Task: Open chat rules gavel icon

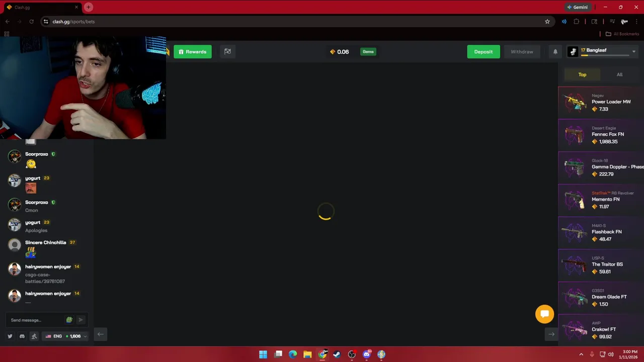Action: click(34, 336)
